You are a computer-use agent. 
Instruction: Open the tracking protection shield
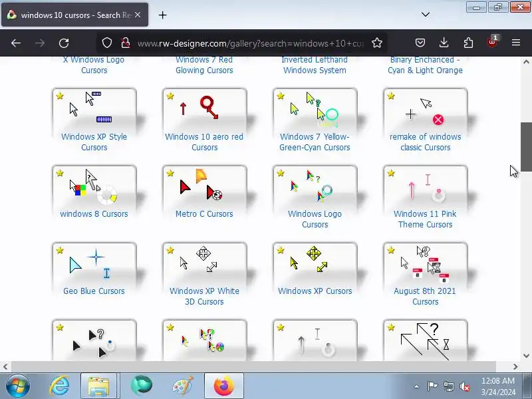(x=107, y=43)
